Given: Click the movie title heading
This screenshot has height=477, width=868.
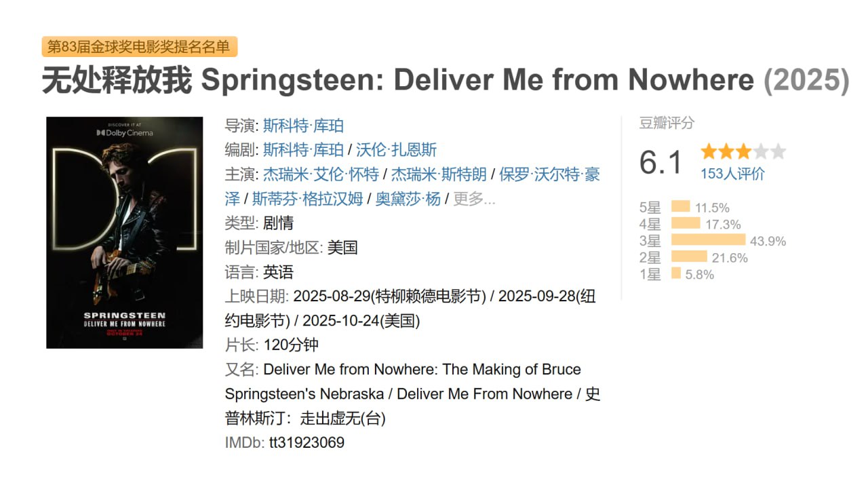Looking at the screenshot, I should (445, 80).
